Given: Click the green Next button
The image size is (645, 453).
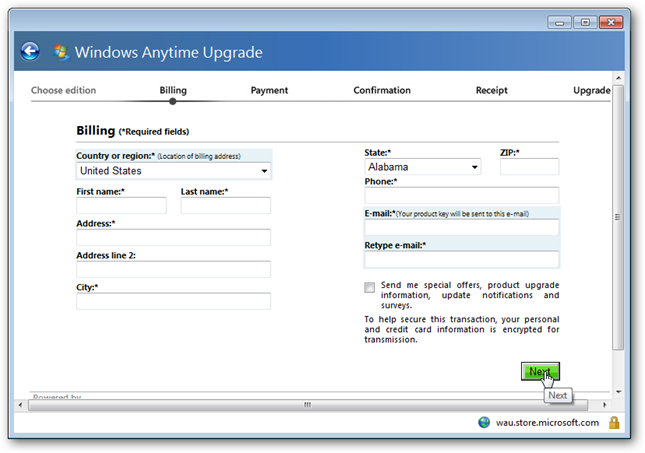Looking at the screenshot, I should (x=540, y=372).
